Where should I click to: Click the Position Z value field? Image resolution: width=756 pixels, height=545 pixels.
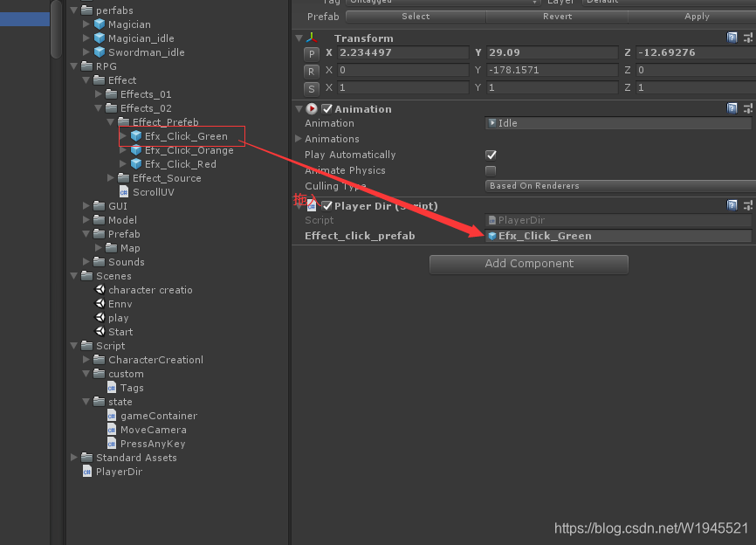[697, 52]
